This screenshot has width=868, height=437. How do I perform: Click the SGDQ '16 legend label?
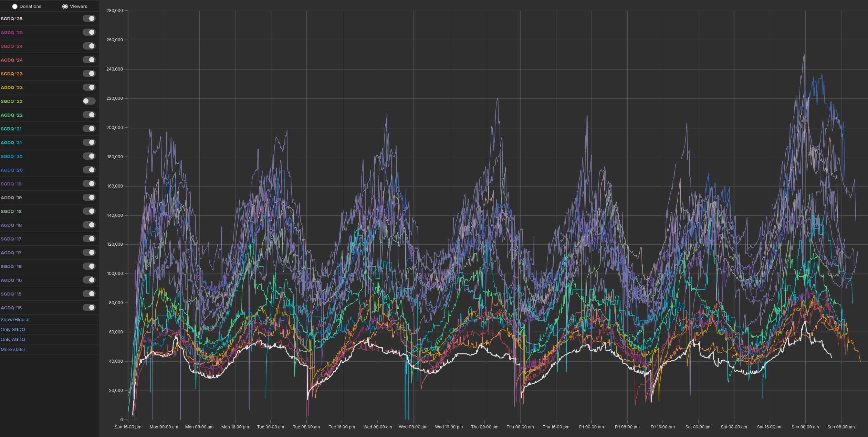11,267
